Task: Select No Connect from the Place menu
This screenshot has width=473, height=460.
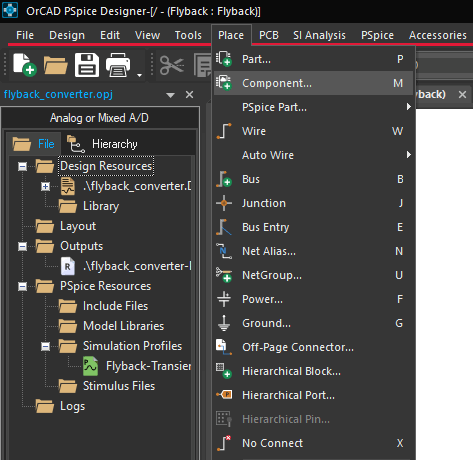Action: click(x=313, y=443)
